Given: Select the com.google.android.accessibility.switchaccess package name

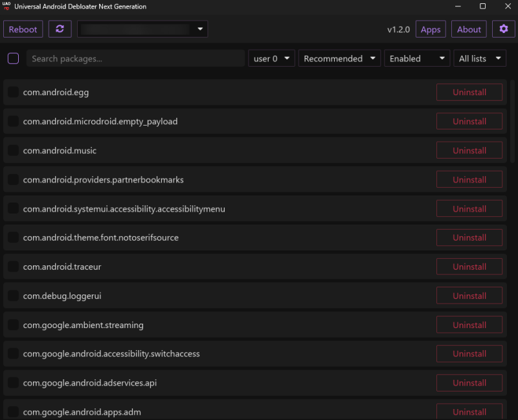Looking at the screenshot, I should tap(111, 354).
